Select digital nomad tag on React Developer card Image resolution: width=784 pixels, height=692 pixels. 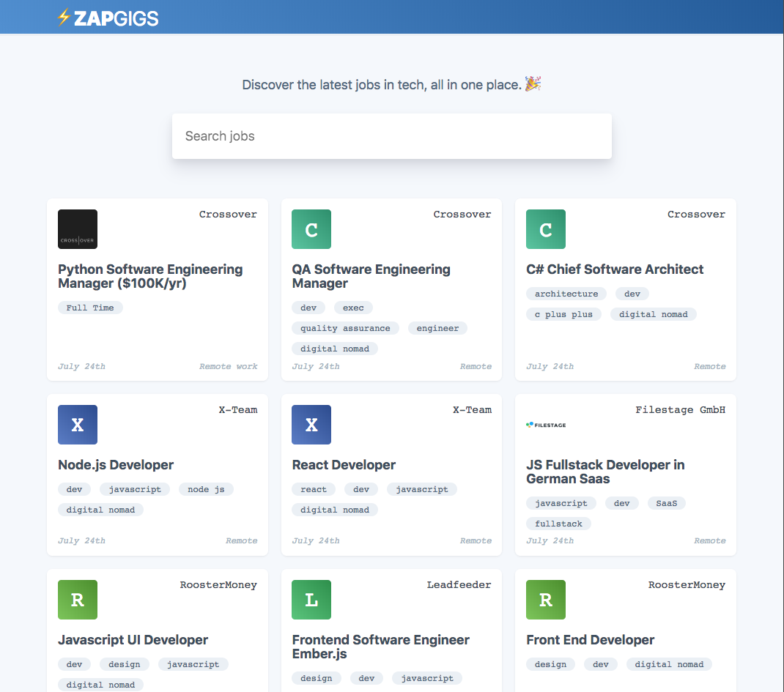tap(335, 510)
